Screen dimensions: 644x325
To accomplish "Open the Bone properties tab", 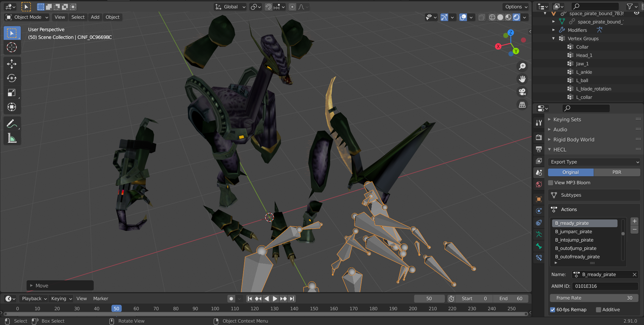I will pos(539,246).
